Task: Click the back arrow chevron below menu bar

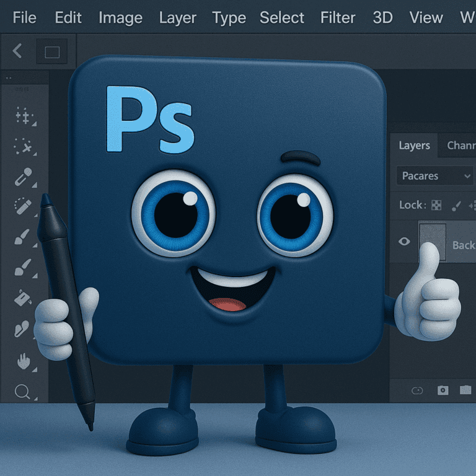Action: click(17, 51)
